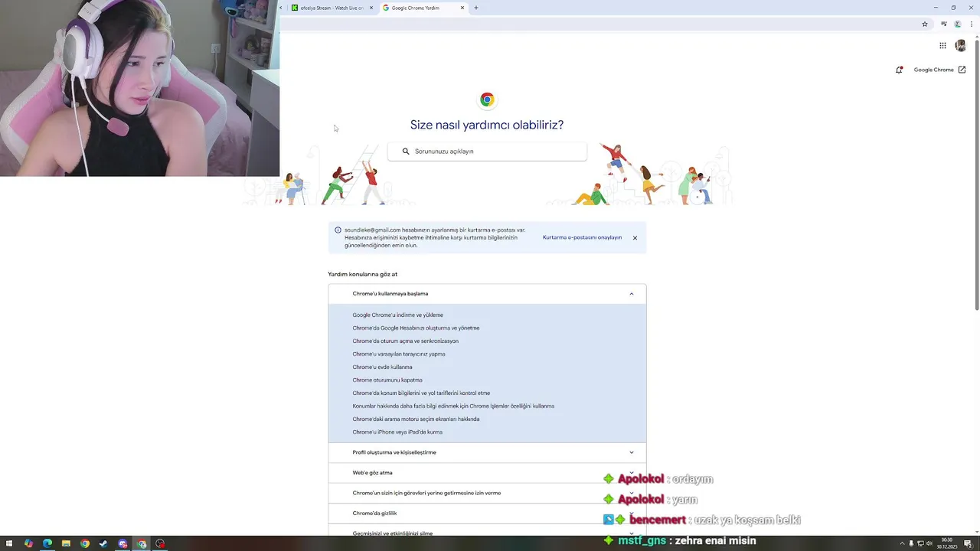Open Chrome oturumunu kapatma article

(x=387, y=380)
